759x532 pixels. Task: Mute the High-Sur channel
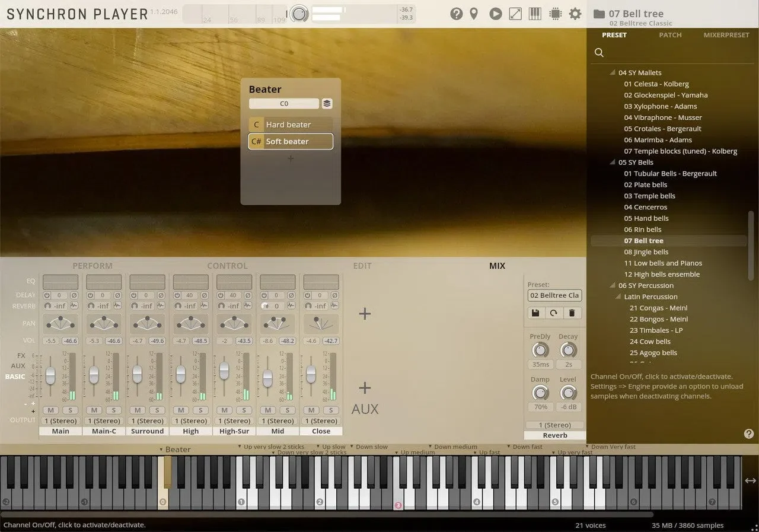(224, 410)
